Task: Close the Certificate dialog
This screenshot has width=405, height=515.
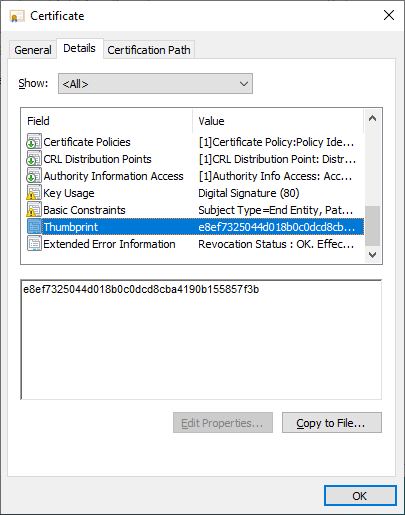Action: pyautogui.click(x=389, y=15)
